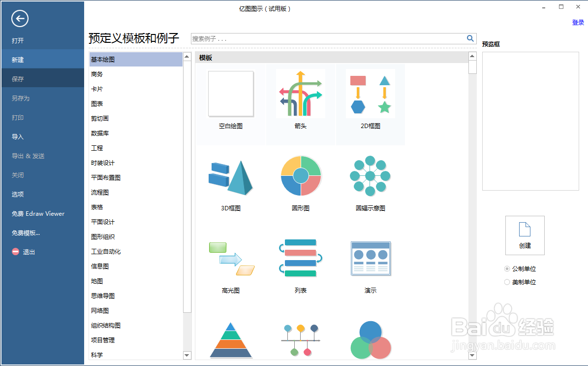Viewport: 588px width, 366px height.
Task: Click the 登录 login link
Action: pos(578,23)
